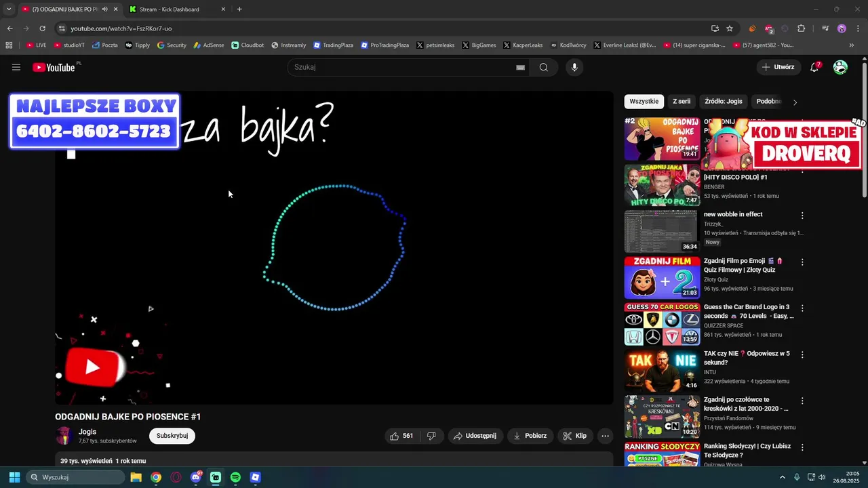Image resolution: width=868 pixels, height=488 pixels.
Task: Click the Utwórz create button
Action: click(x=778, y=67)
